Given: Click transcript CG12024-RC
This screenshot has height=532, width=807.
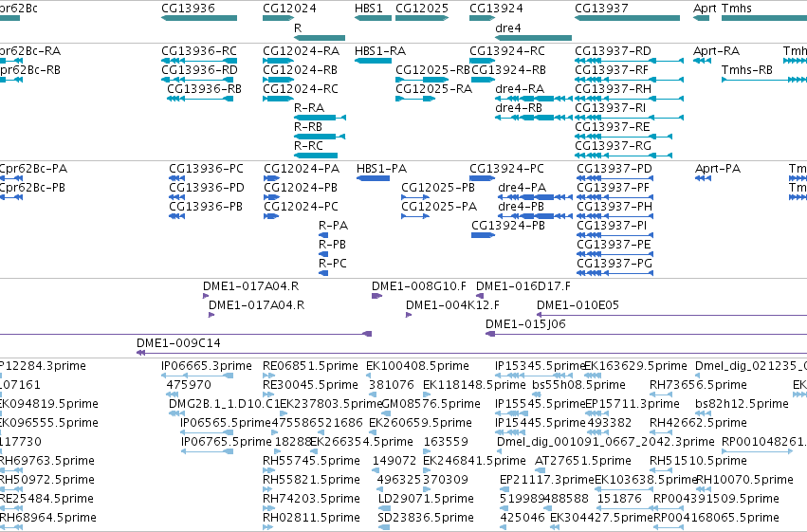Looking at the screenshot, I should tap(301, 89).
